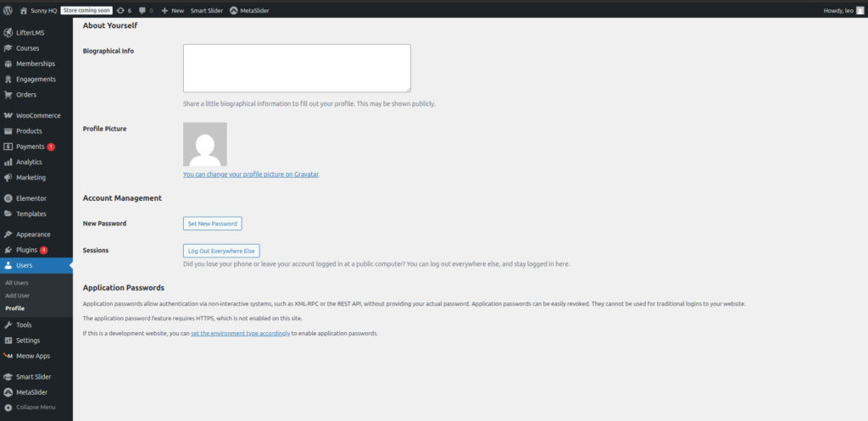Select the Plugins menu icon
Viewport: 868px width, 421px height.
(x=8, y=250)
